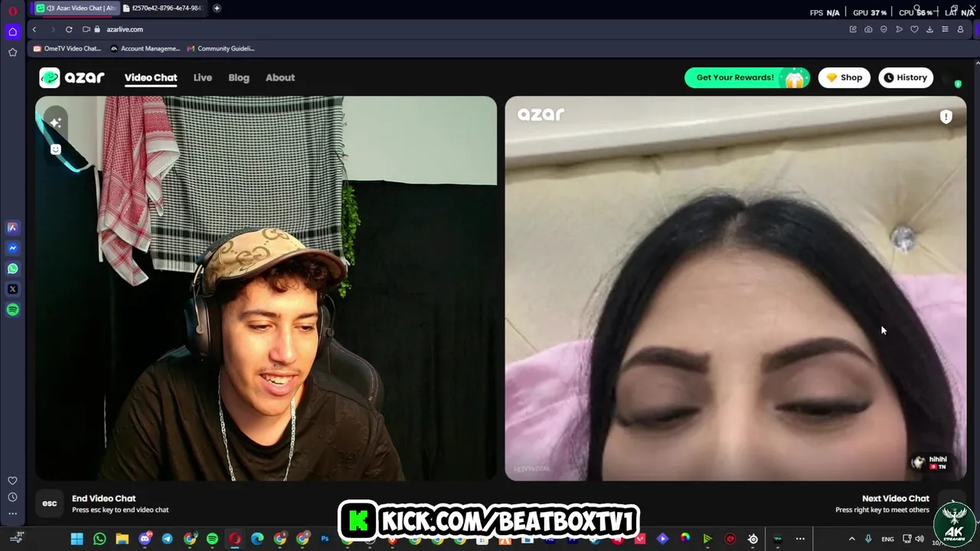This screenshot has height=551, width=980.
Task: Open the OmeTV Video Chat bookmark
Action: (67, 48)
